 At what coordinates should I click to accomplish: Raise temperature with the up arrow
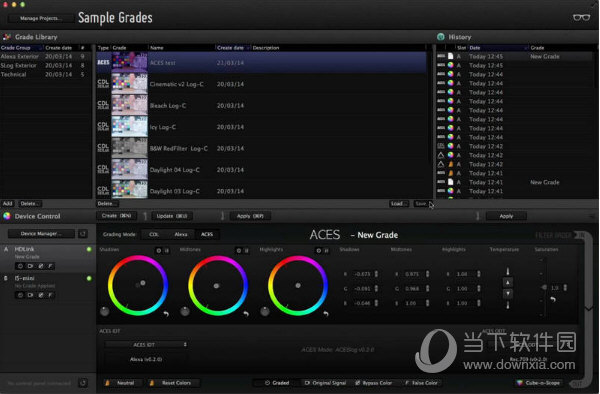[508, 283]
